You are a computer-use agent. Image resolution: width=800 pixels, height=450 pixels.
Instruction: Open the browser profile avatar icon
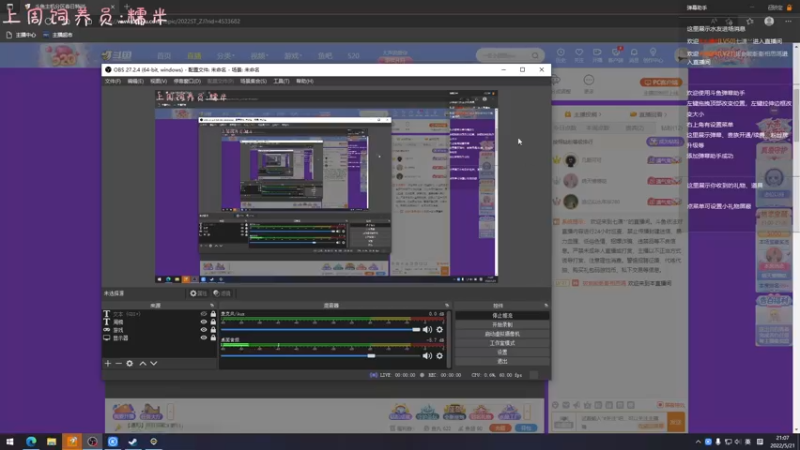(x=769, y=21)
